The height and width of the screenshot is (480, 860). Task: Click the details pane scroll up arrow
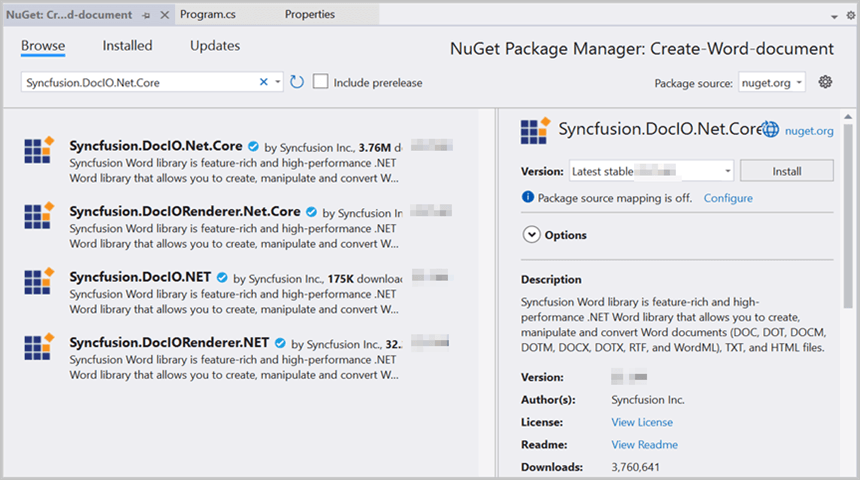pyautogui.click(x=848, y=116)
